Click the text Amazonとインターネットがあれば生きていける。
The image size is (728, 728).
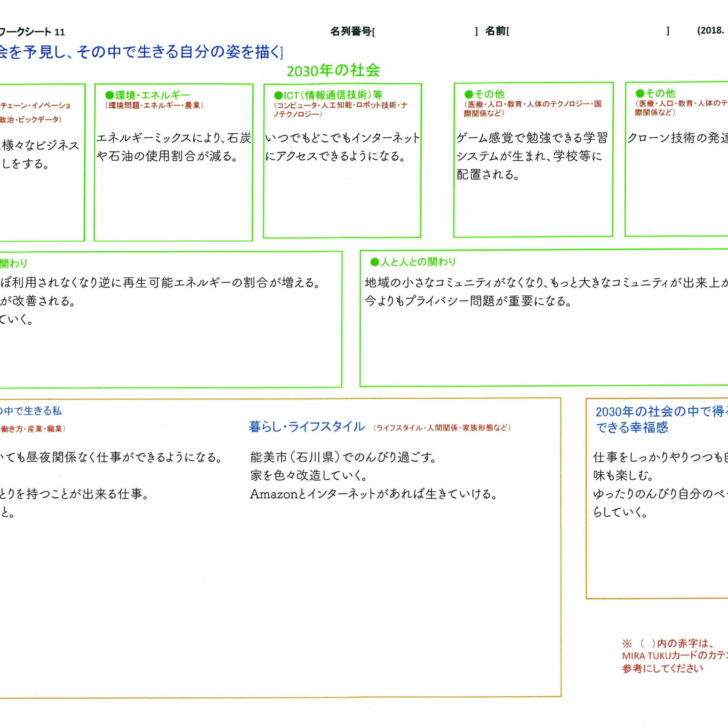374,494
